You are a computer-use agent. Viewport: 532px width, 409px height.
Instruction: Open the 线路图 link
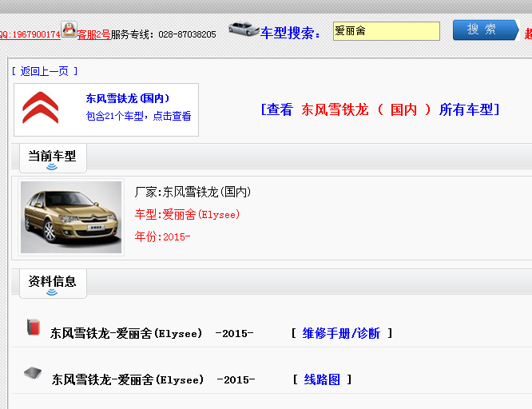click(322, 379)
